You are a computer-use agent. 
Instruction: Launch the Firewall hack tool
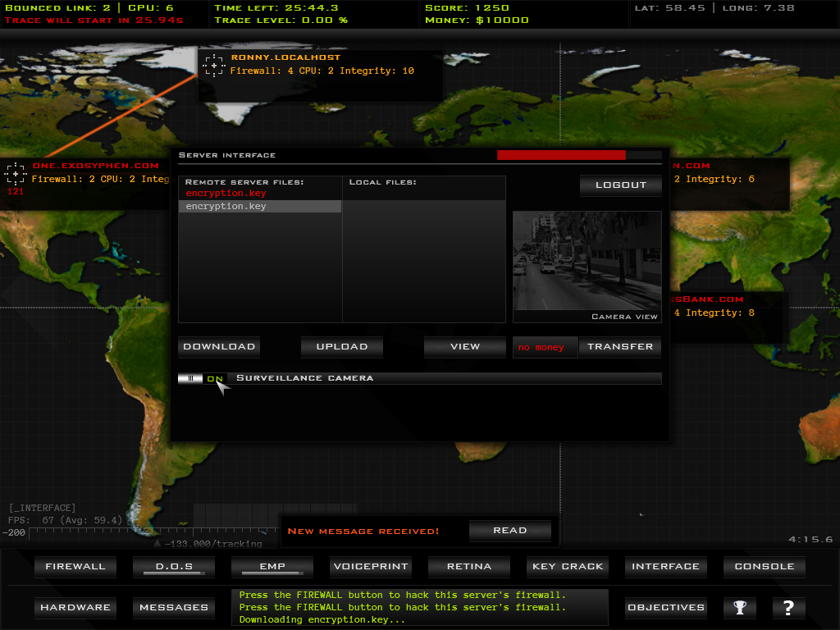75,567
